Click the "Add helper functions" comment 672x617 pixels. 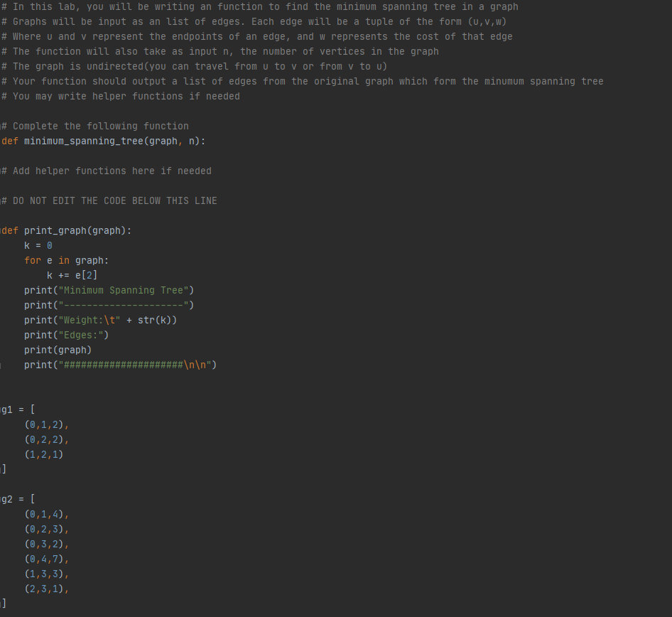(106, 171)
